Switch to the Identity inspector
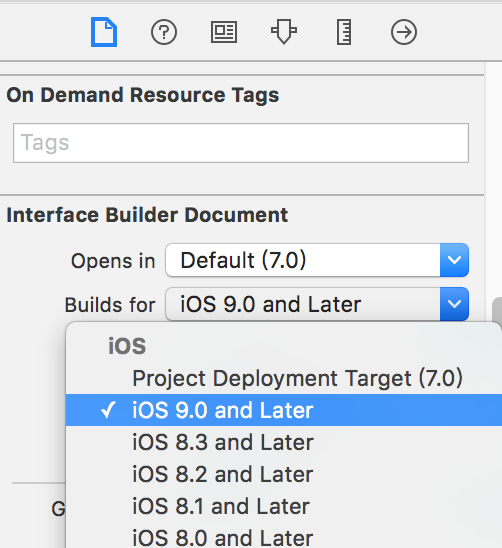Image resolution: width=502 pixels, height=548 pixels. point(224,32)
